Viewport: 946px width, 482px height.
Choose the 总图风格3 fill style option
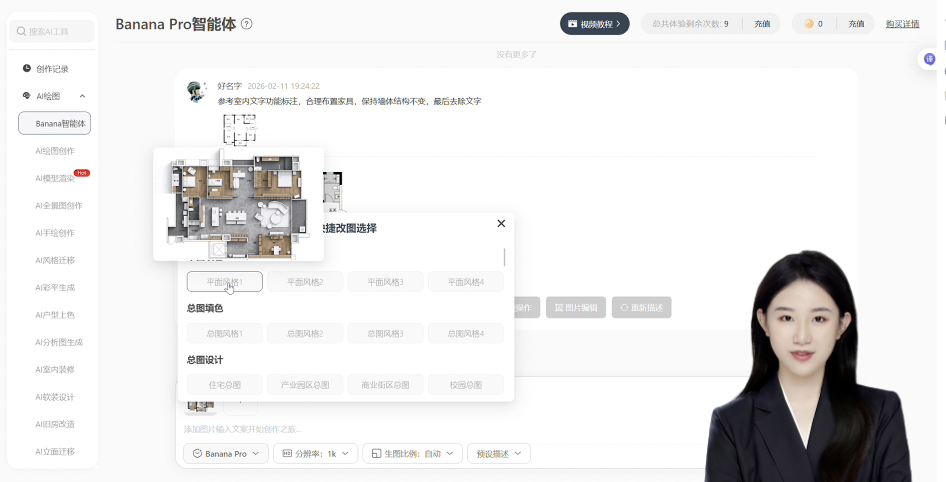point(385,333)
